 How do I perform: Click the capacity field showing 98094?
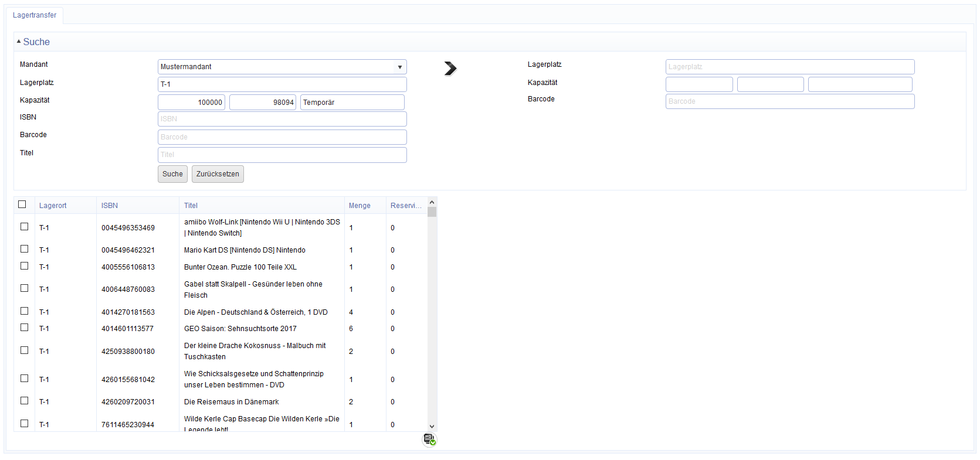point(263,103)
